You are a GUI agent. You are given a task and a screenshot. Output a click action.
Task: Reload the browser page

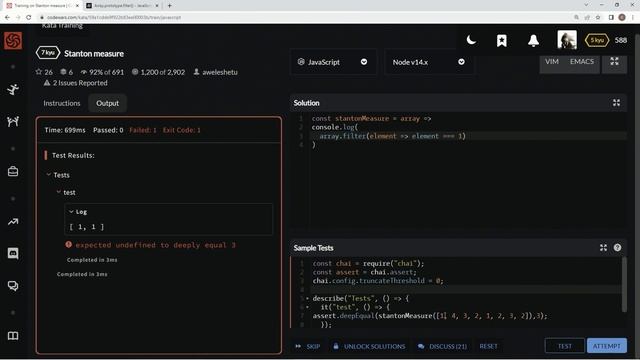[29, 17]
